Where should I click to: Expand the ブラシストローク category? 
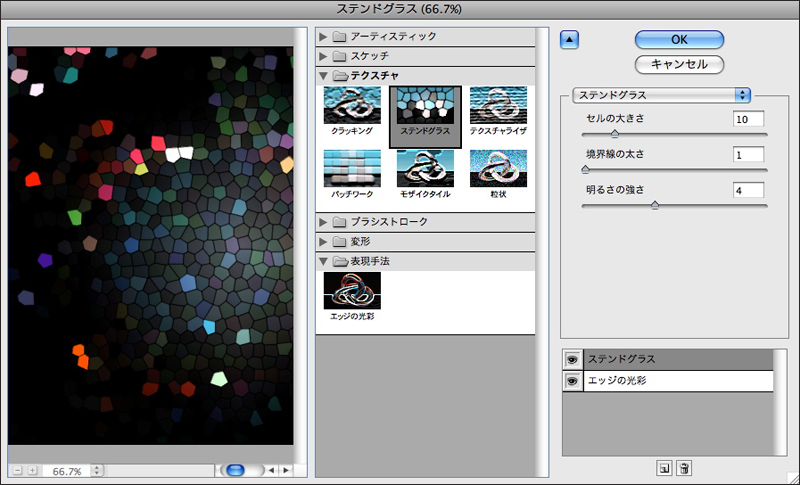[324, 221]
